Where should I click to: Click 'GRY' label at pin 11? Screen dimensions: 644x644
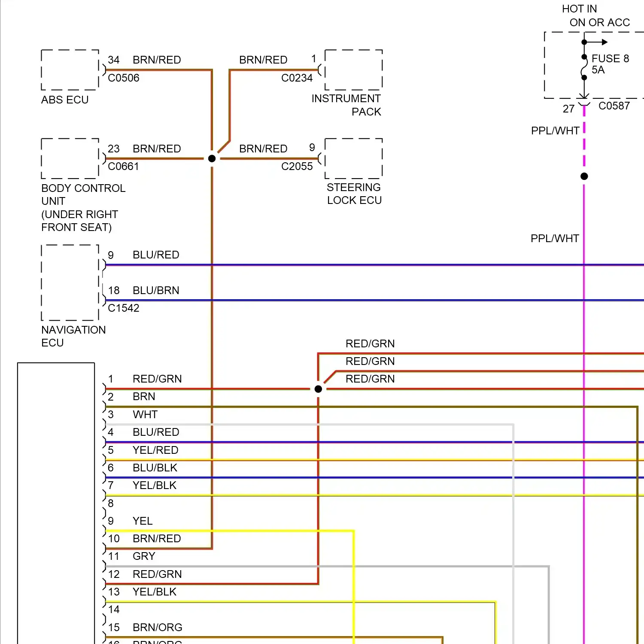(x=144, y=556)
